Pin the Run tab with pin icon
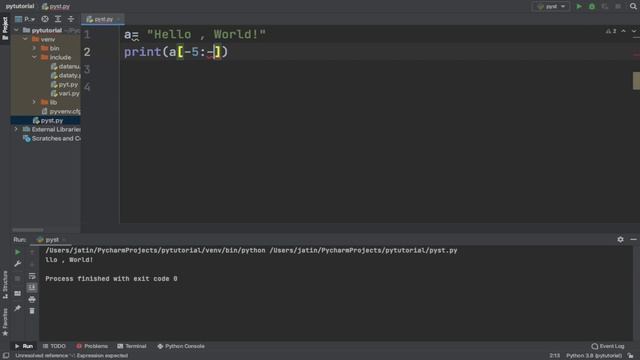The image size is (640, 360). pos(18,308)
